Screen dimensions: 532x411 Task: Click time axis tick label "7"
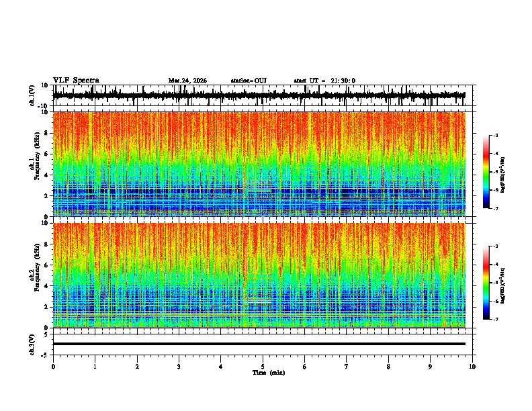coord(347,367)
